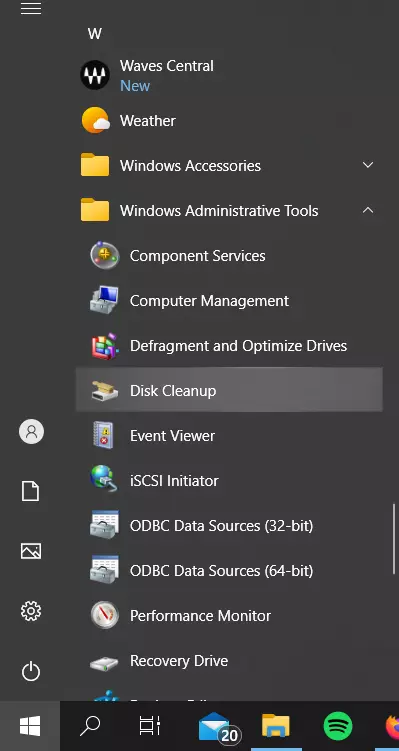
Task: Select Defragment and Optimize Drives text
Action: pyautogui.click(x=238, y=346)
